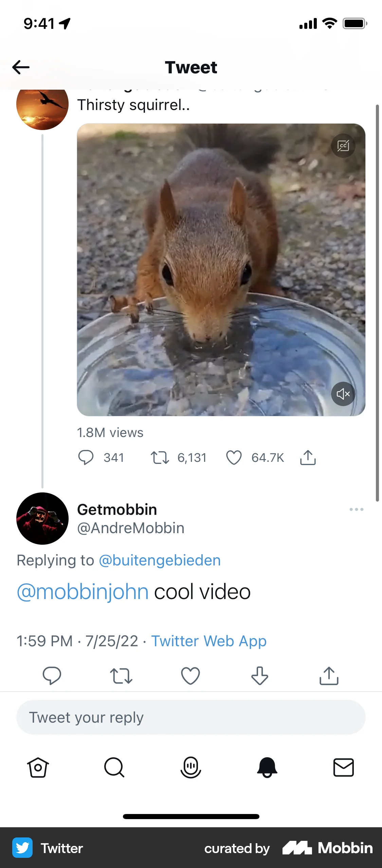
Task: Toggle closed captions on the squirrel video
Action: pos(343,146)
